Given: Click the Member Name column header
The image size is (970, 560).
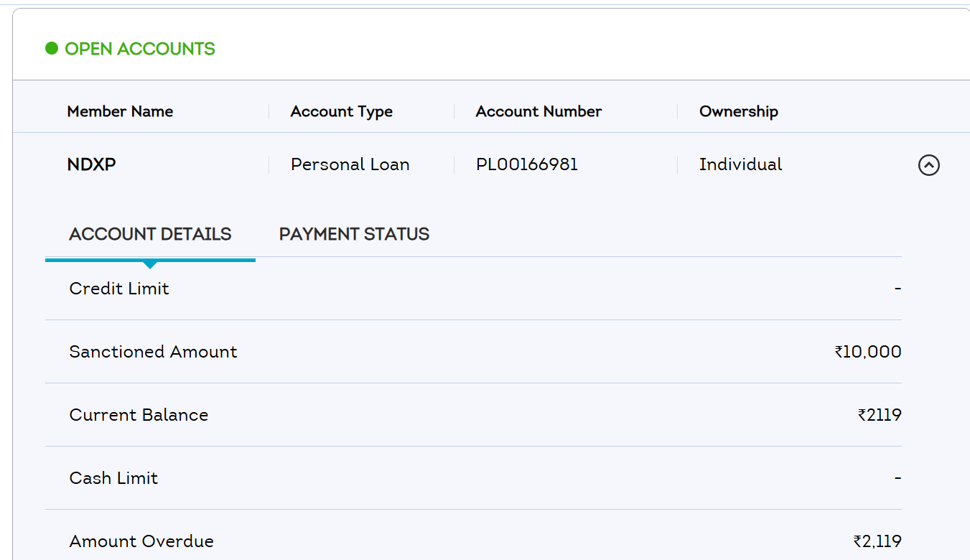Looking at the screenshot, I should (x=120, y=112).
